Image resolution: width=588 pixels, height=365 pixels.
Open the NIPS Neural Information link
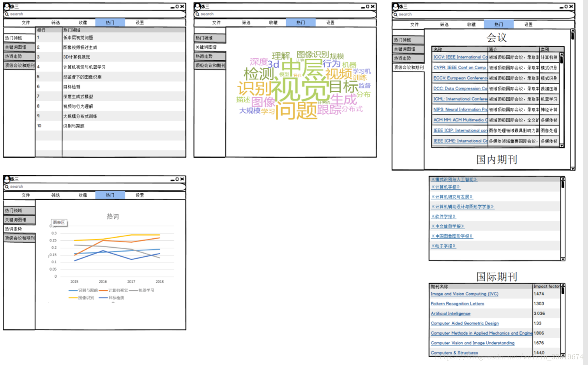point(460,109)
